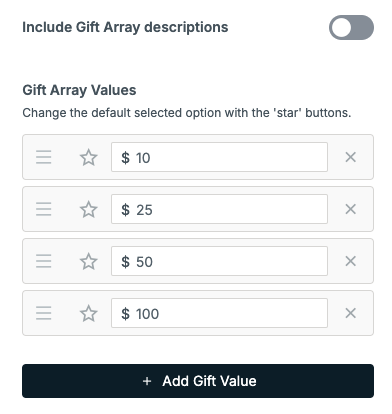Star the $100 gift value
This screenshot has height=414, width=392.
point(89,313)
